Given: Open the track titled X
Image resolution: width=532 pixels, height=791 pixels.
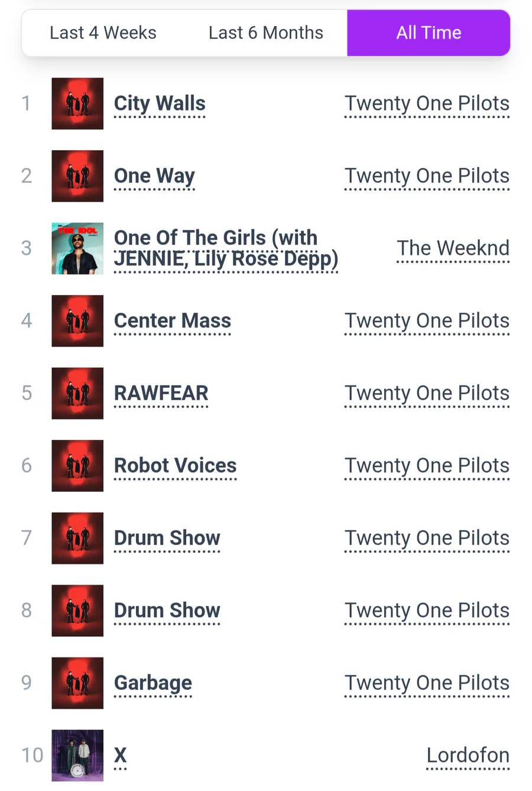Looking at the screenshot, I should click(120, 756).
